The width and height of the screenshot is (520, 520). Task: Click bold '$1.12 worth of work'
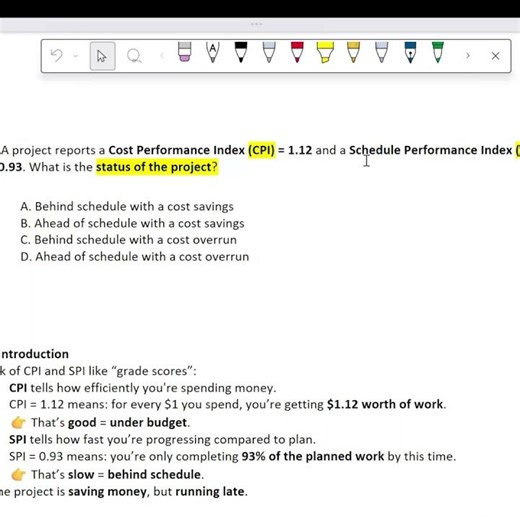(x=385, y=404)
